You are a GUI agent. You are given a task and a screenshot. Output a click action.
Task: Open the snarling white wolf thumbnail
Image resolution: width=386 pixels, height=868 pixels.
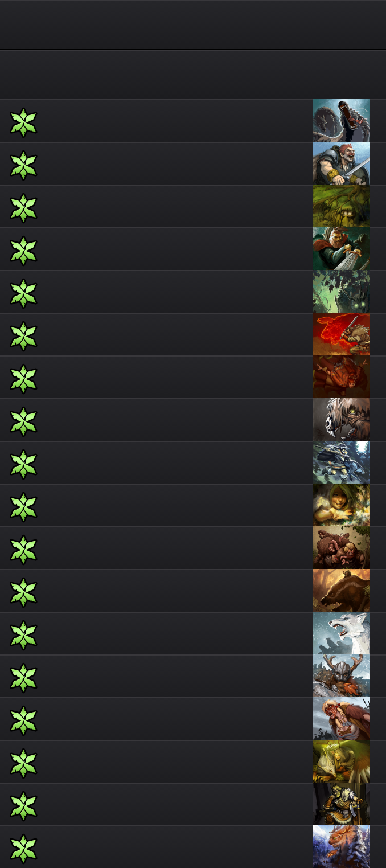(342, 633)
